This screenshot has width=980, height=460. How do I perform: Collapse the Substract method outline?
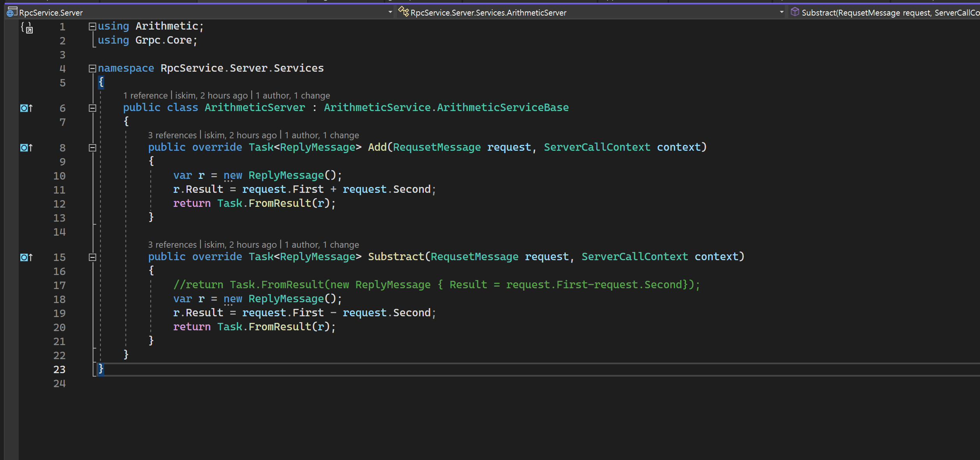[92, 257]
